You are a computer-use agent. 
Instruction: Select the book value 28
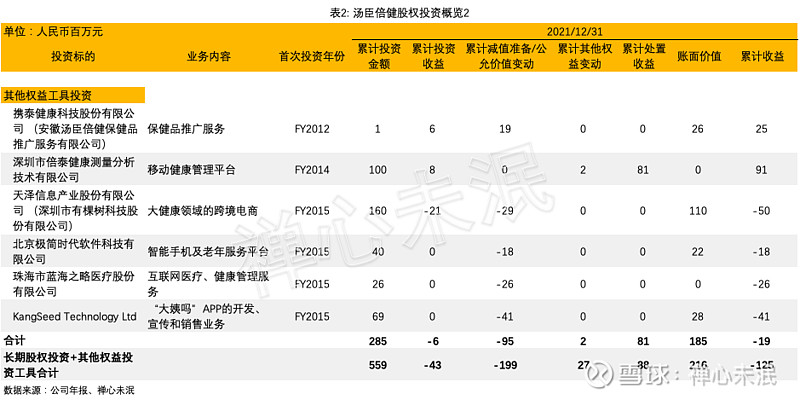(x=697, y=317)
